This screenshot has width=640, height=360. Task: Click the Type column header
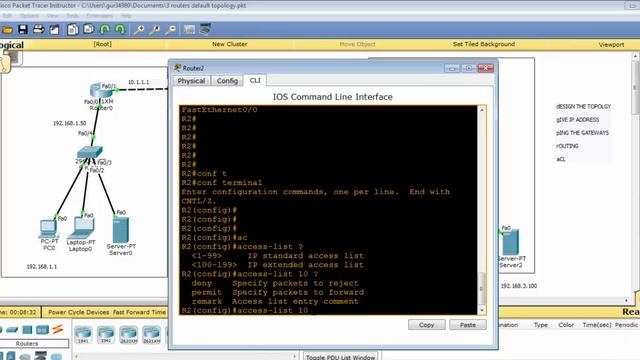pyautogui.click(x=540, y=325)
